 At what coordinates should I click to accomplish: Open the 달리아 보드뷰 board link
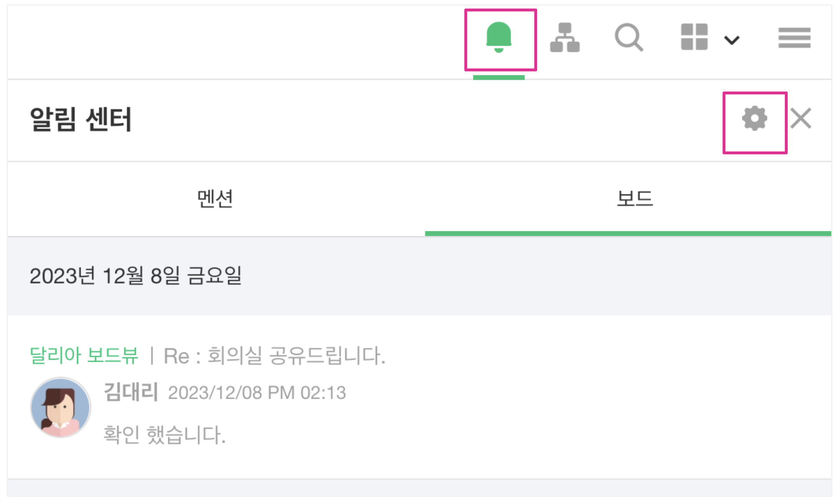(x=84, y=355)
